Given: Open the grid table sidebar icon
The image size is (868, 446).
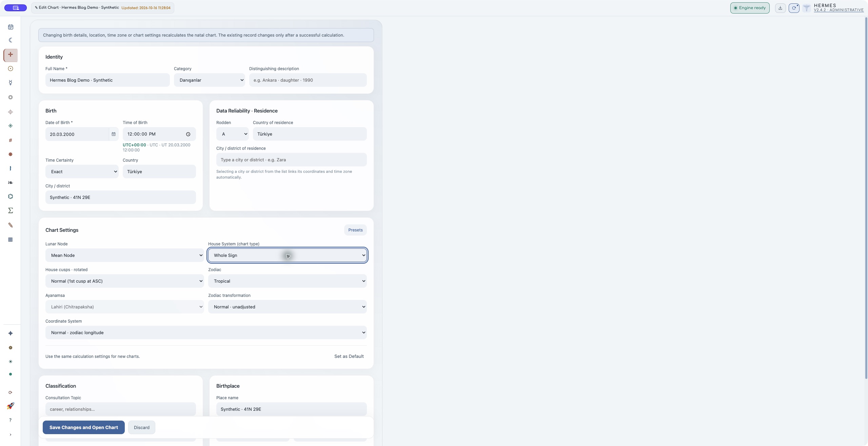Looking at the screenshot, I should (11, 240).
